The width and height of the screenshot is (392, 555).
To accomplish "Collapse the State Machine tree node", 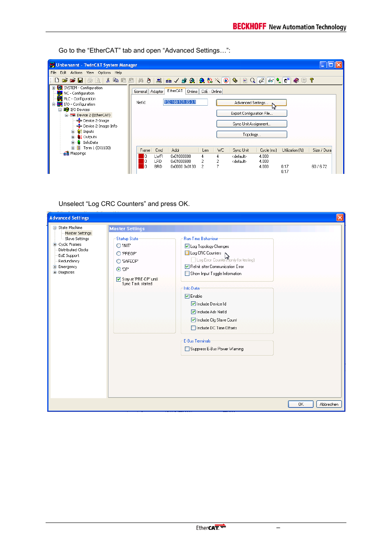I will [55, 227].
